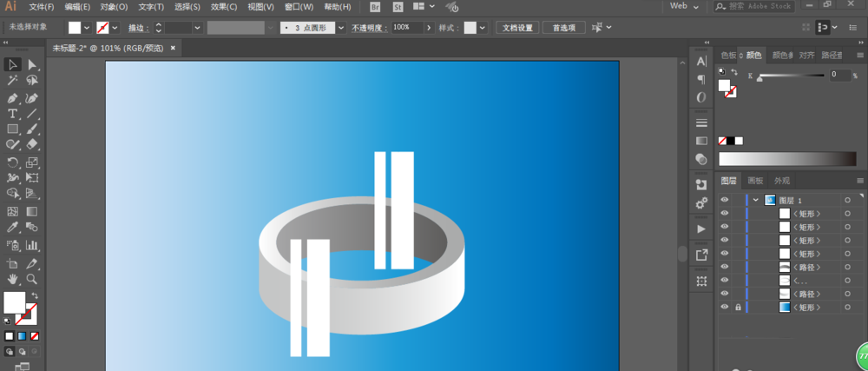Collapse the 图层 1 layer tree
The image size is (868, 371).
pyautogui.click(x=756, y=200)
